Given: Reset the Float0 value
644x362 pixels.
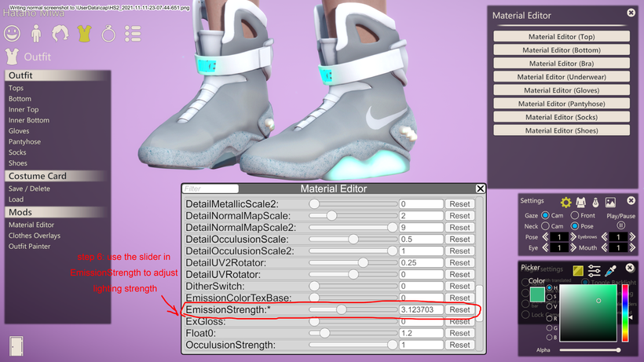Looking at the screenshot, I should [x=459, y=333].
